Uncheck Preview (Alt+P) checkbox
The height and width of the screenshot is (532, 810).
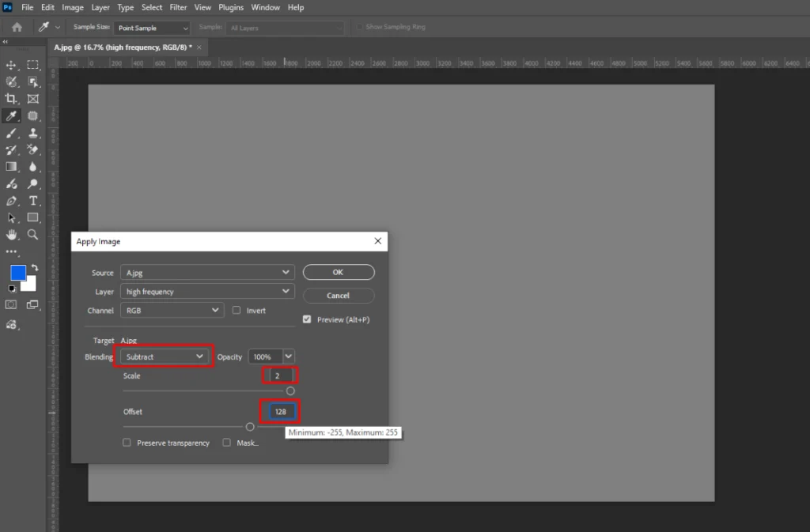point(307,319)
